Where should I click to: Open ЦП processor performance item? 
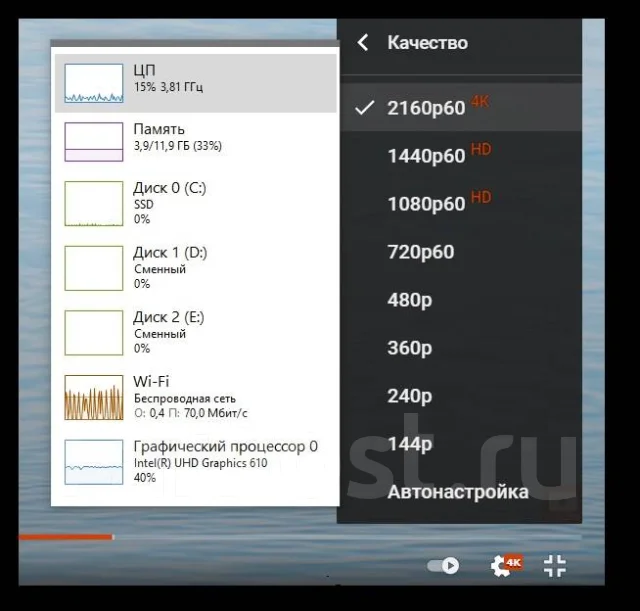[x=196, y=83]
